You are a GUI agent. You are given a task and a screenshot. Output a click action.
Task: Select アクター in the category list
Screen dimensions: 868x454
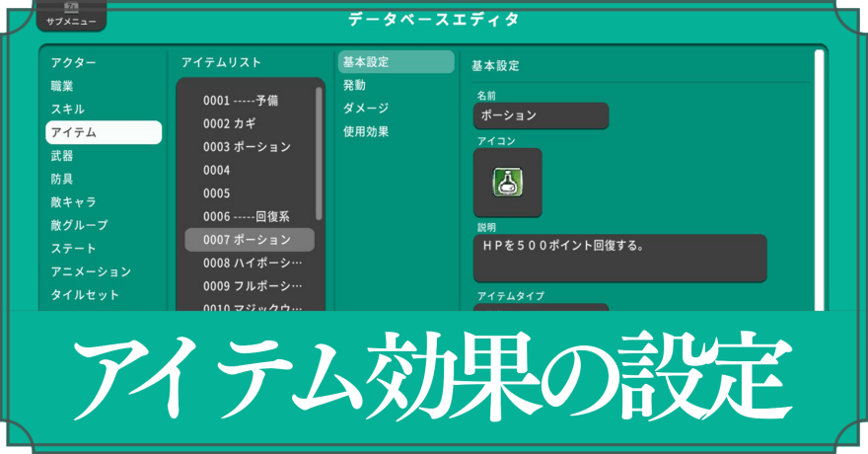74,62
